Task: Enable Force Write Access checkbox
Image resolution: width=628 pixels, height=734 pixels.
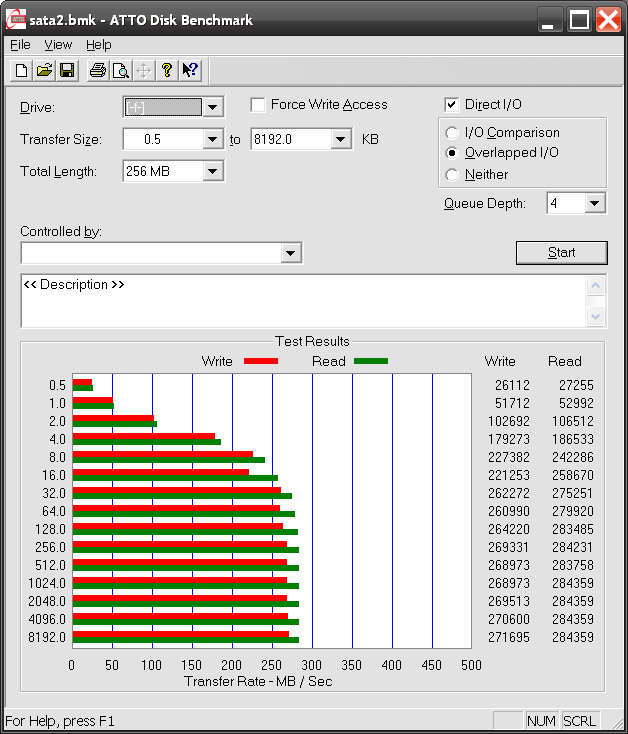Action: click(x=258, y=105)
